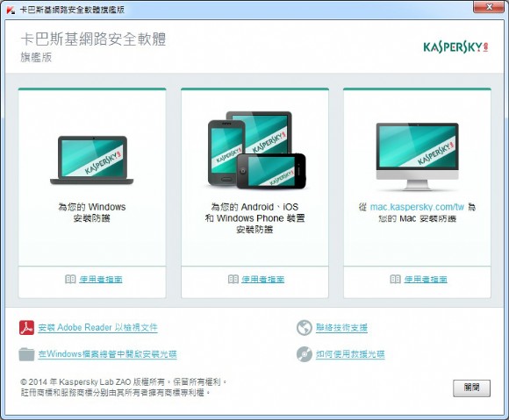Click the Mac desktop monitor image
The height and width of the screenshot is (420, 509).
coord(418,156)
